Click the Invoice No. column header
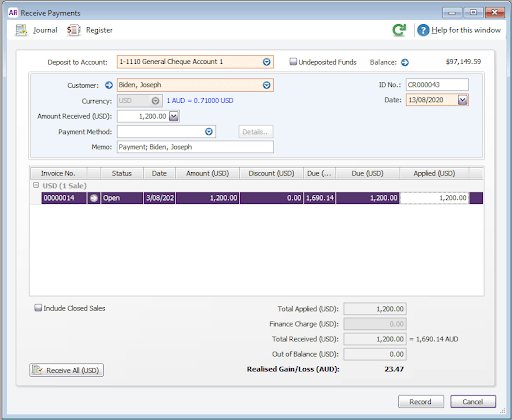Screen dimensions: 512x420 [58, 173]
